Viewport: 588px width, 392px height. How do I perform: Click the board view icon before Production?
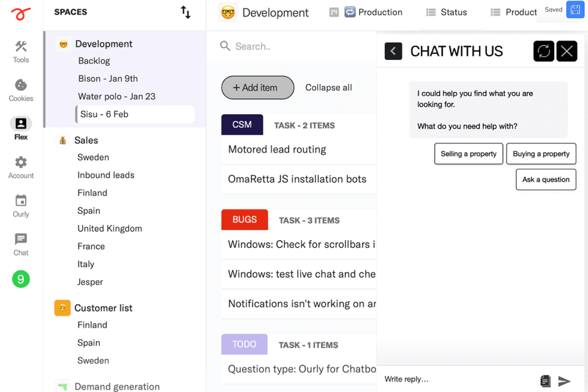(334, 12)
